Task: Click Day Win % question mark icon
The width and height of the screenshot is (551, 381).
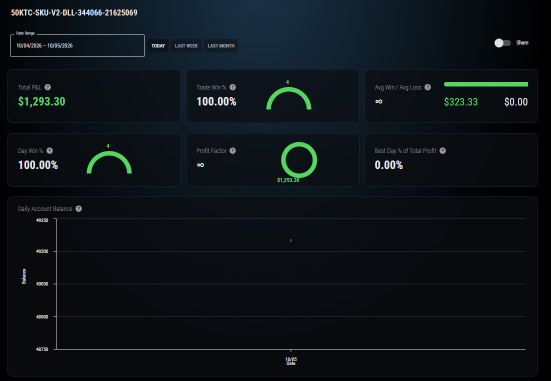Action: point(50,150)
